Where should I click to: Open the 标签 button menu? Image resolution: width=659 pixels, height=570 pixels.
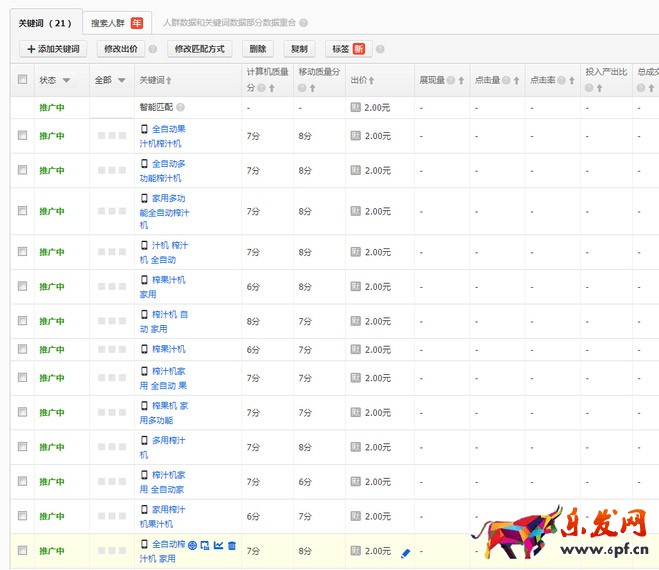click(348, 49)
